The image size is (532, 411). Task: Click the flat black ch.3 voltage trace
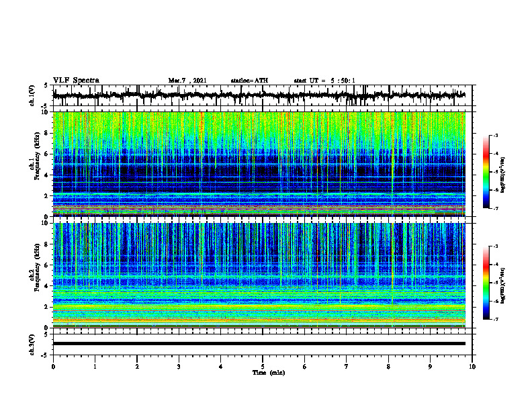[x=259, y=344]
